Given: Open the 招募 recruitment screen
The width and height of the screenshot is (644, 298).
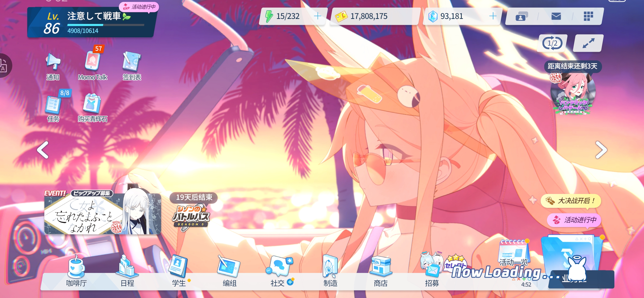Looking at the screenshot, I should (432, 270).
